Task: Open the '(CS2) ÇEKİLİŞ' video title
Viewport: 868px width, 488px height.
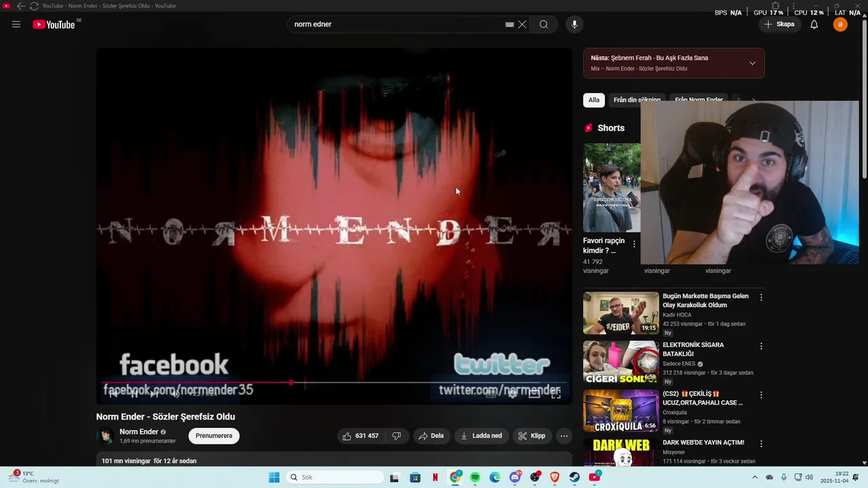Action: click(703, 398)
